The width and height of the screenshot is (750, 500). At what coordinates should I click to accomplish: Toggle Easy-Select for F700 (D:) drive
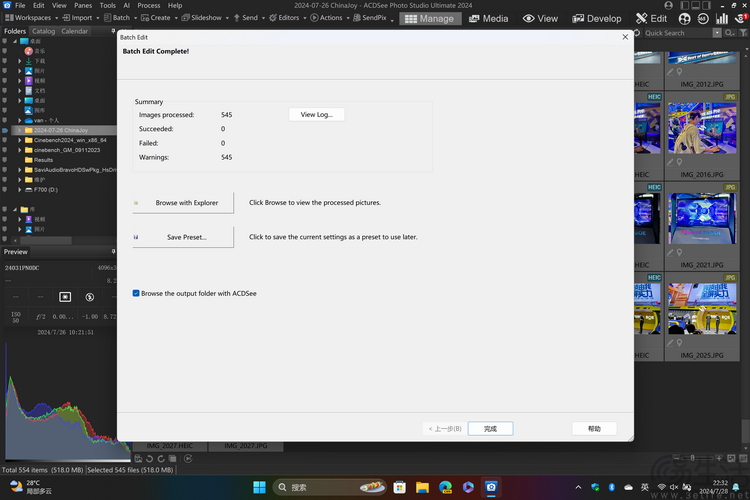pyautogui.click(x=4, y=189)
